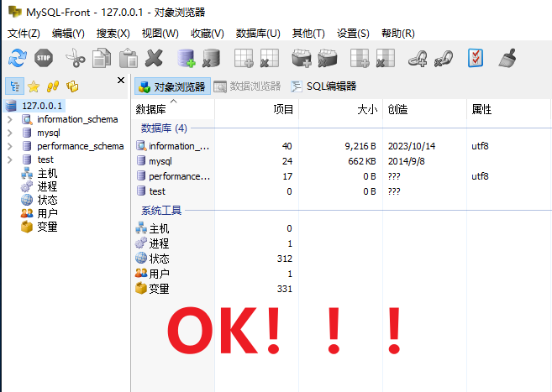
Task: Click the Delete X toolbar icon
Action: click(155, 58)
